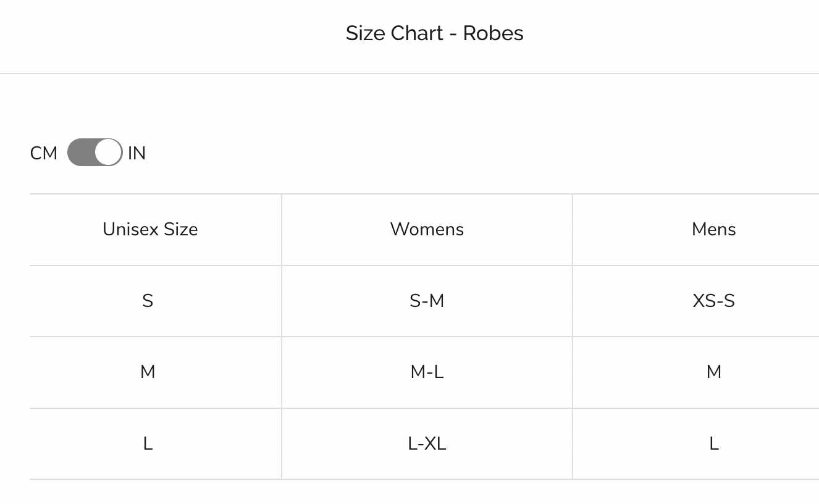
Task: Click the unisex size S cell
Action: coord(148,301)
